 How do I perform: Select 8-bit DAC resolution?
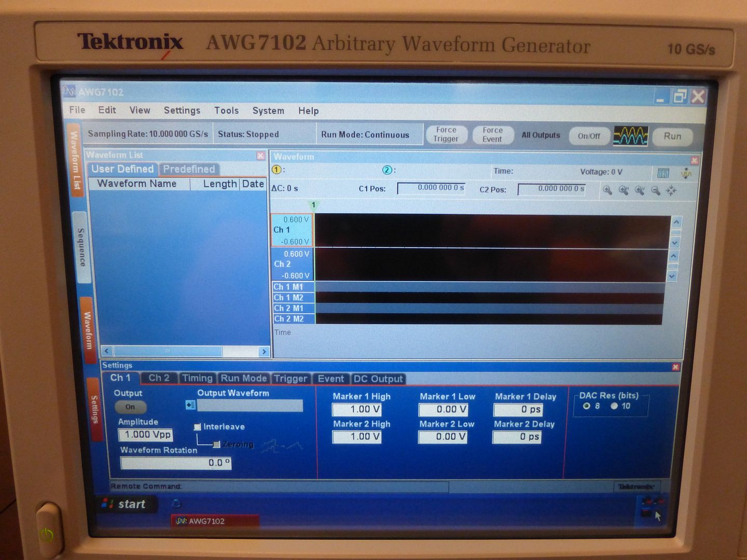click(587, 405)
